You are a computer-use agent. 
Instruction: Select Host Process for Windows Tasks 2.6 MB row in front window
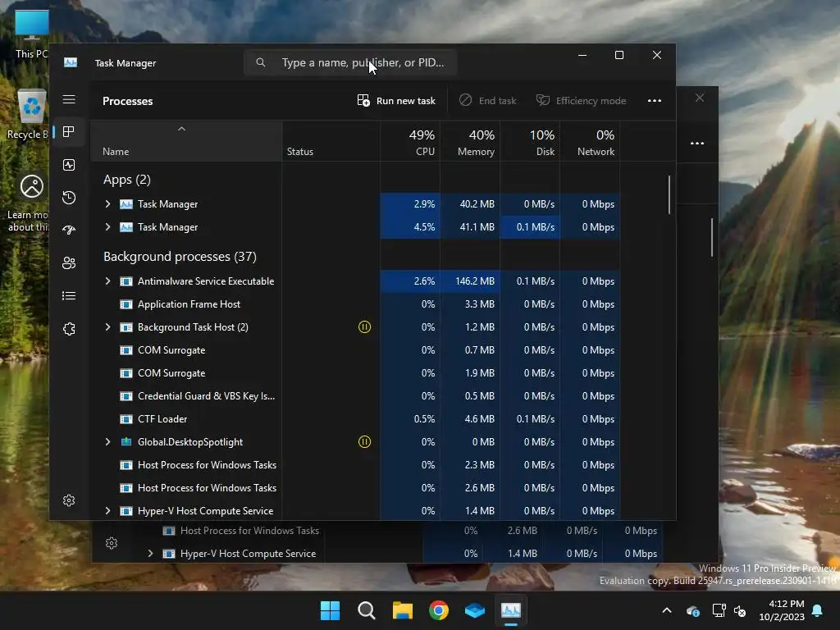tap(356, 488)
